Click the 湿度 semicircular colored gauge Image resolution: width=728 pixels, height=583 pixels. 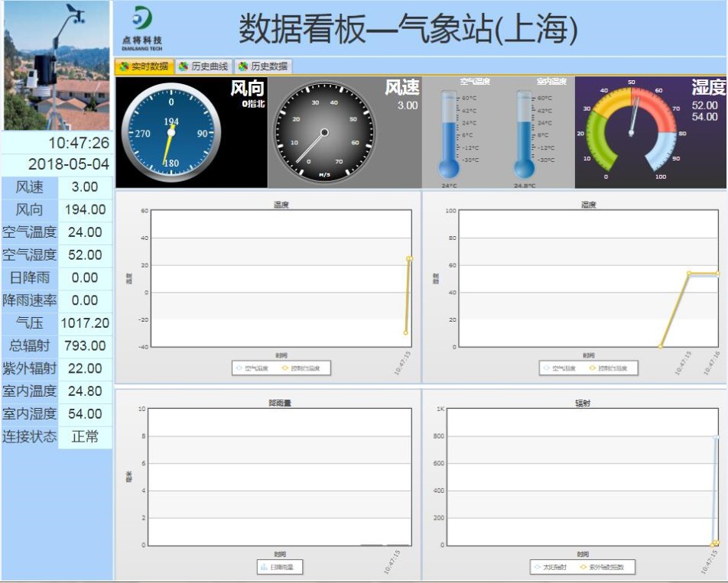click(631, 128)
